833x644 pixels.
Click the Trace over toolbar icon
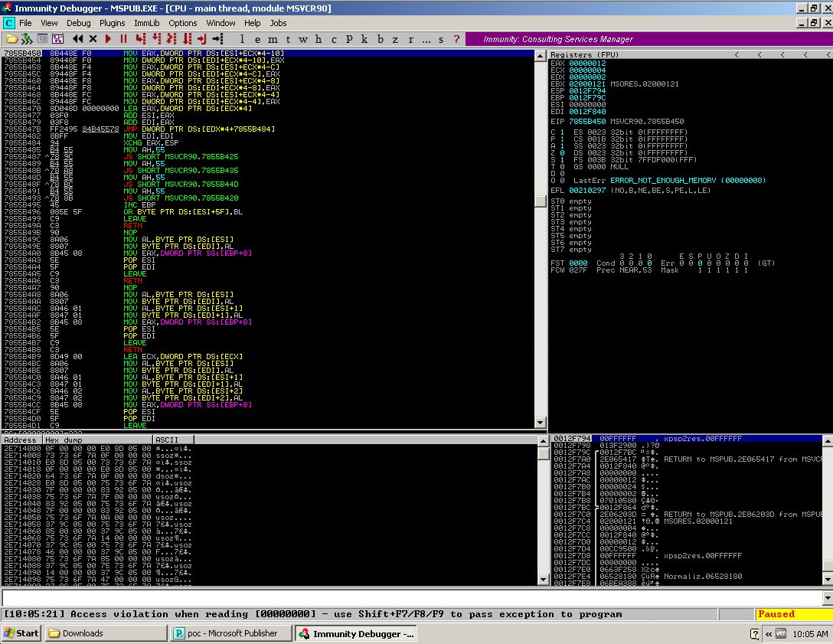tap(187, 39)
